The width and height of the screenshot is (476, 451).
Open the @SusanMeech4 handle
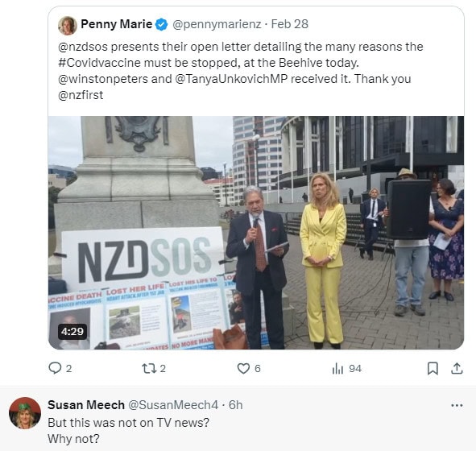tap(173, 405)
